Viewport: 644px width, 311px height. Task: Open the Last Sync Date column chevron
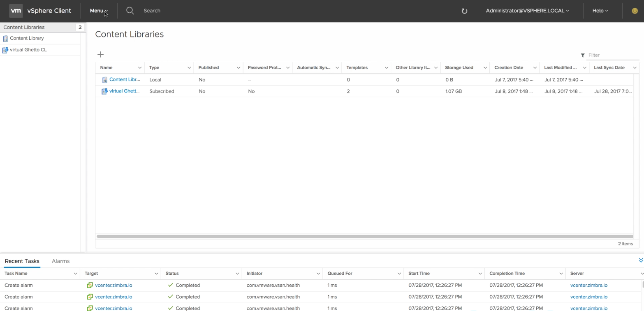pyautogui.click(x=635, y=67)
